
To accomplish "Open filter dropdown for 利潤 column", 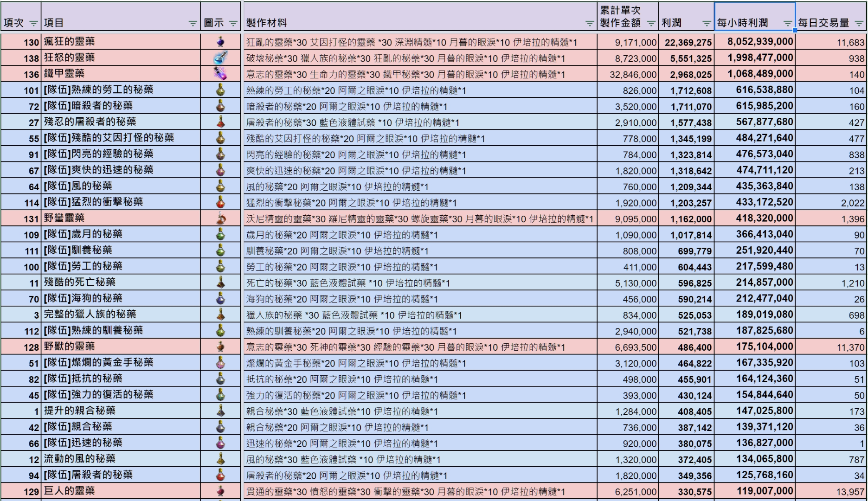I will 707,23.
